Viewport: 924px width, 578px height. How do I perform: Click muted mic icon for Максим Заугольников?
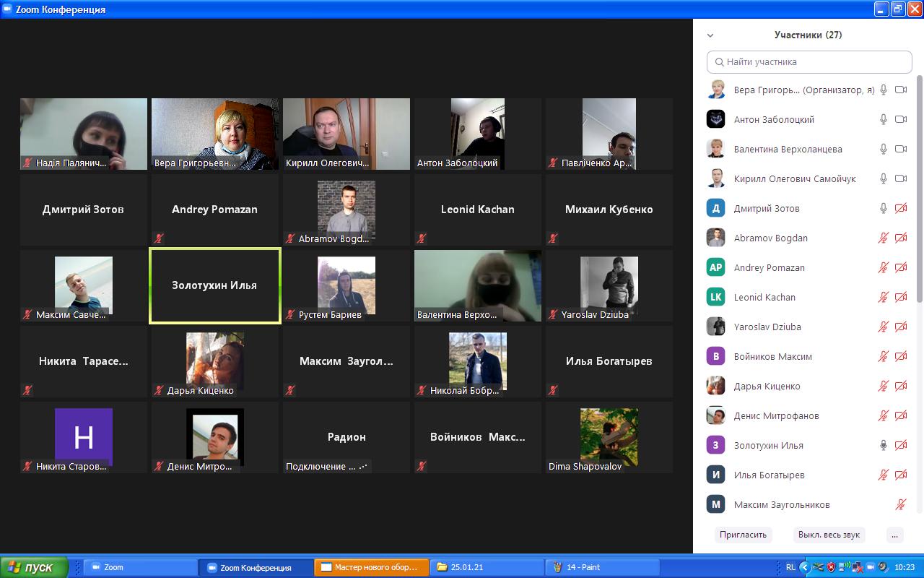pyautogui.click(x=900, y=504)
